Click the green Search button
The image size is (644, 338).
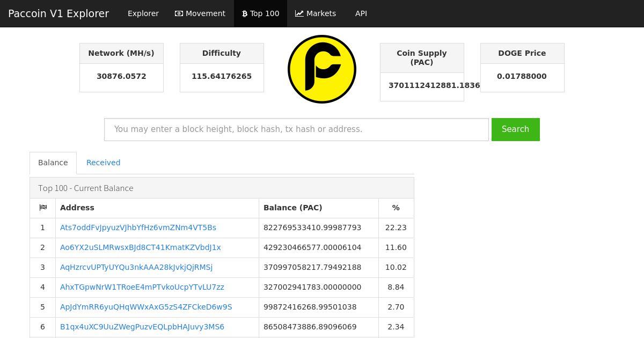pyautogui.click(x=516, y=129)
